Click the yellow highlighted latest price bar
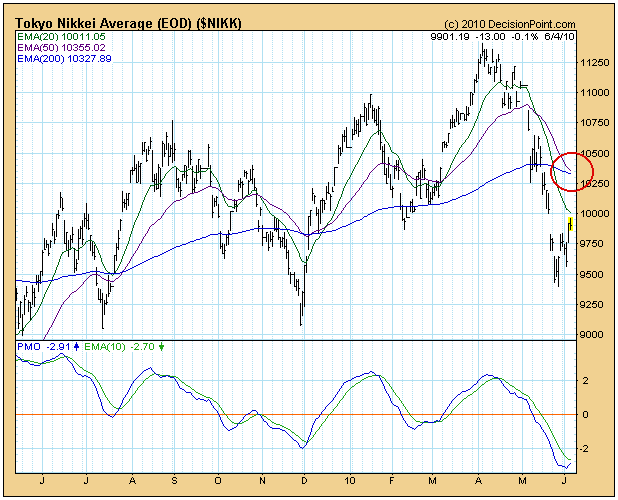This screenshot has height=500, width=618. [570, 224]
